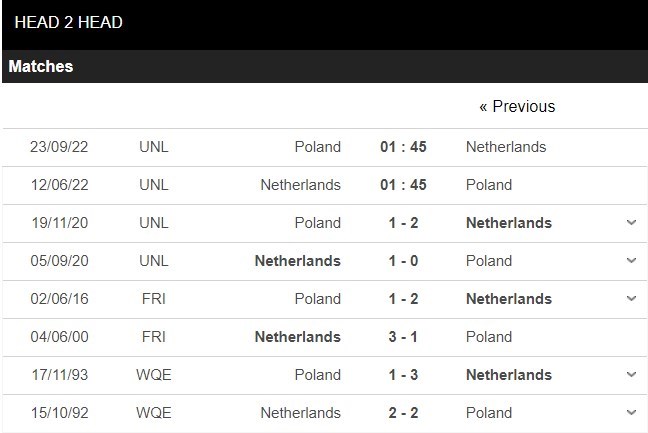
Task: Expand the 19/11/20 Poland vs Netherlands match
Action: (631, 223)
